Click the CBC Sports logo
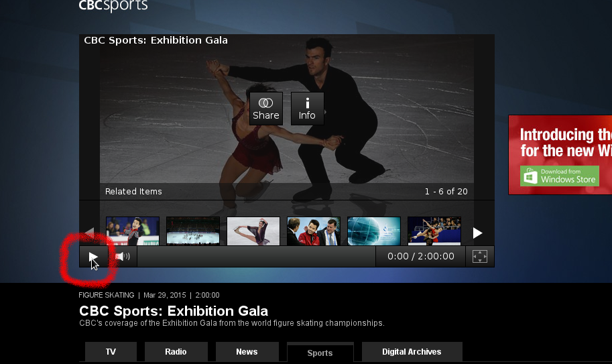This screenshot has height=364, width=612. 113,5
